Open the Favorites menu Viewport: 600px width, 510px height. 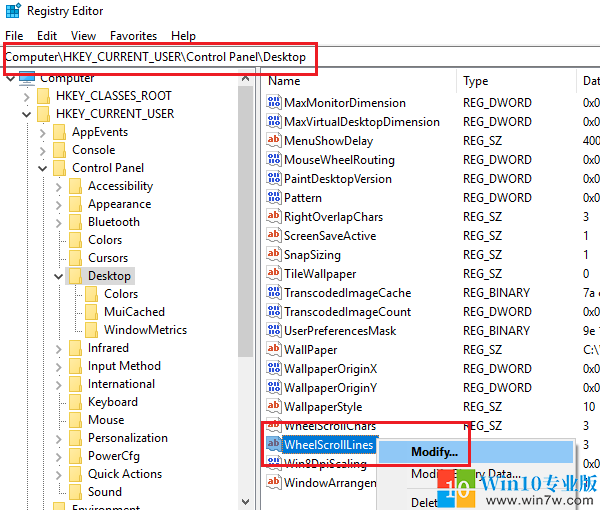click(x=134, y=36)
